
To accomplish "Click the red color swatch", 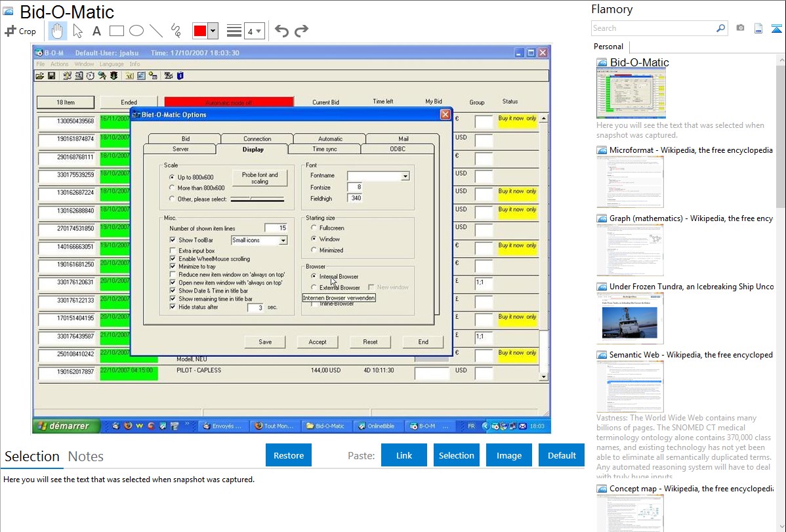I will tap(200, 31).
